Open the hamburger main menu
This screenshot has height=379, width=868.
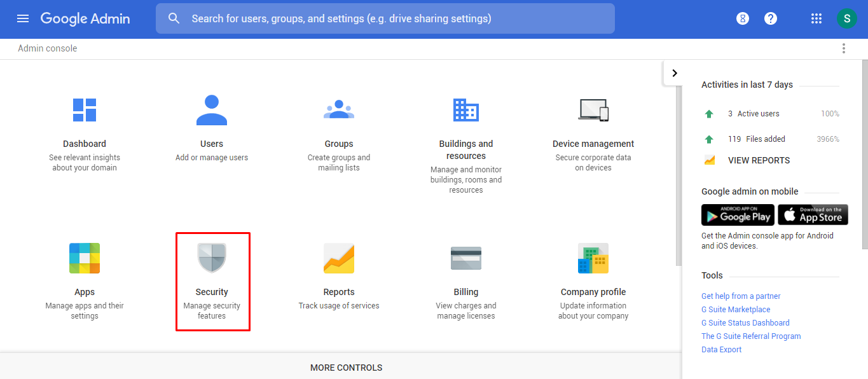point(23,18)
